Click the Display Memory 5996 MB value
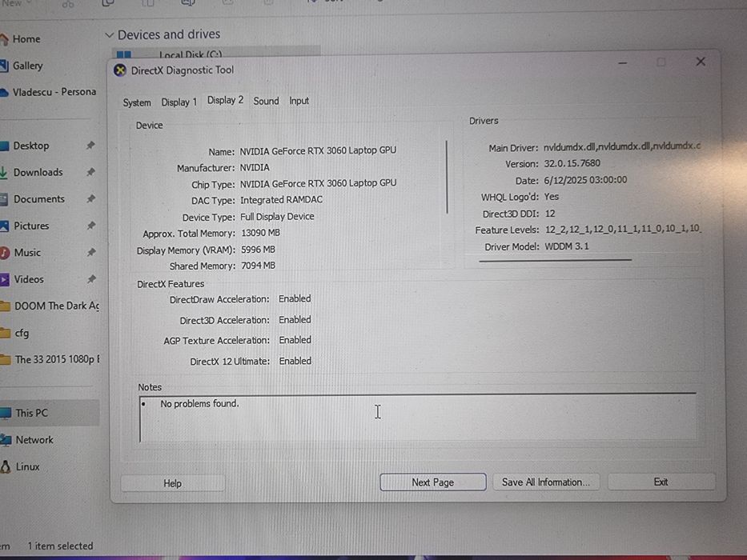747x560 pixels. (259, 250)
